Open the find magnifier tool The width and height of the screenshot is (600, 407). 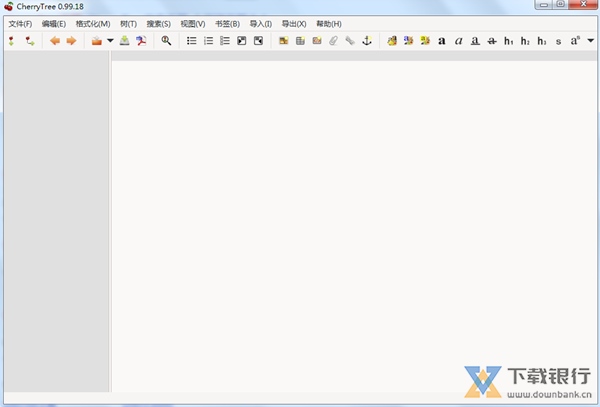pyautogui.click(x=167, y=41)
